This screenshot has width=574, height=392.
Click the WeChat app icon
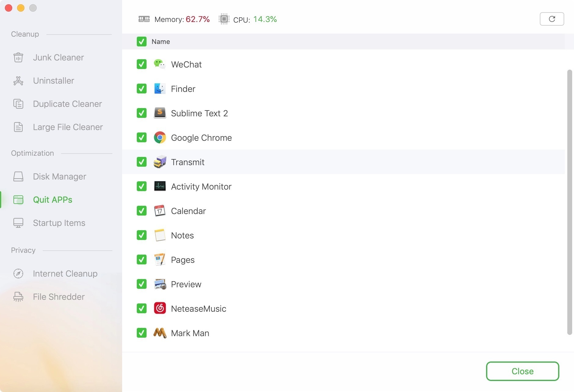point(160,64)
